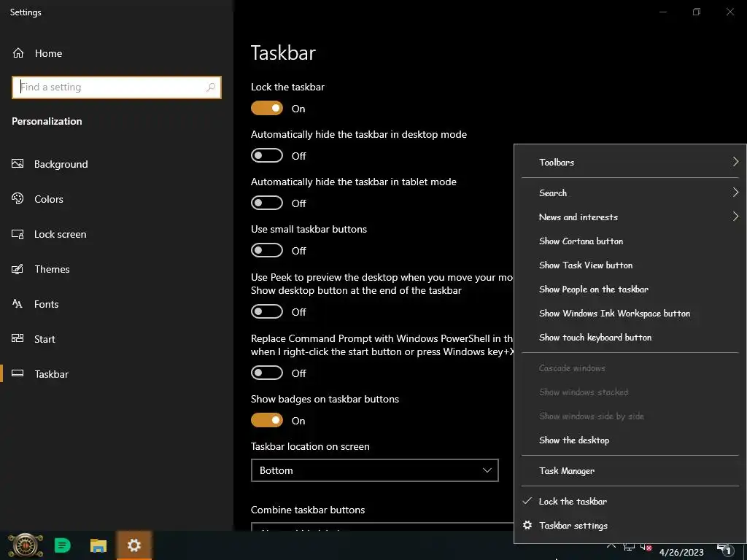The width and height of the screenshot is (747, 560).
Task: Maximize or restore the Settings window
Action: click(697, 12)
